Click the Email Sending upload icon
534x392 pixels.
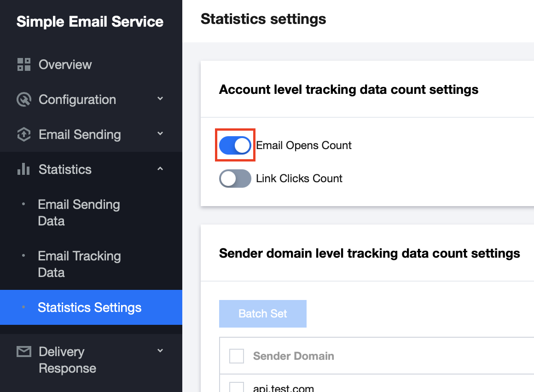[23, 134]
